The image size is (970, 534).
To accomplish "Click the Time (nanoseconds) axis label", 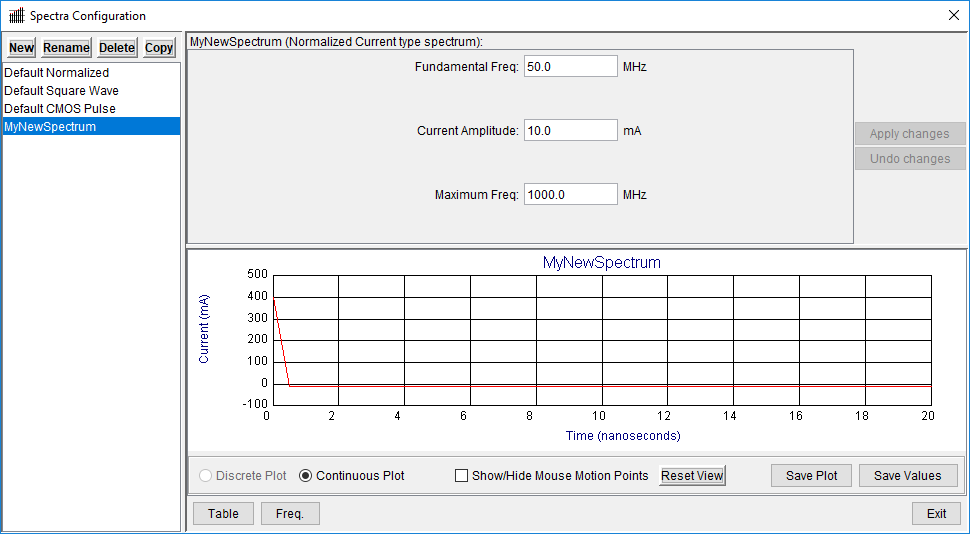I will 623,436.
